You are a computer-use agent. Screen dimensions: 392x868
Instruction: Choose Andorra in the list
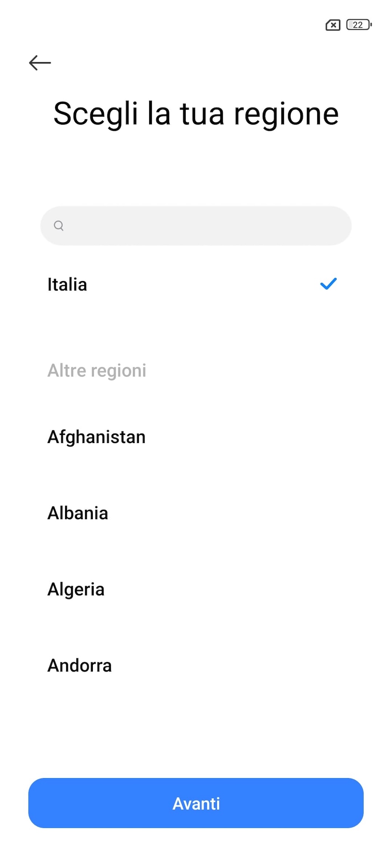pos(80,666)
